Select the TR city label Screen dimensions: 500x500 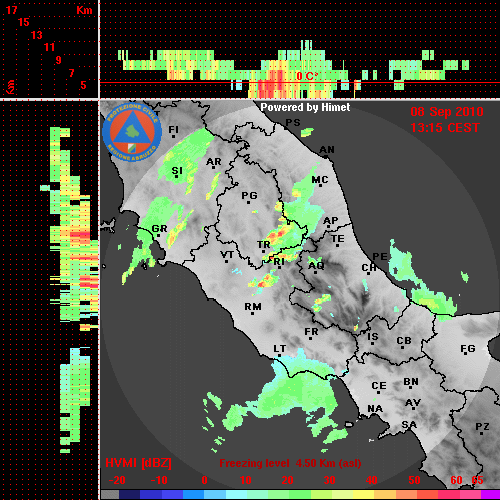tap(264, 245)
